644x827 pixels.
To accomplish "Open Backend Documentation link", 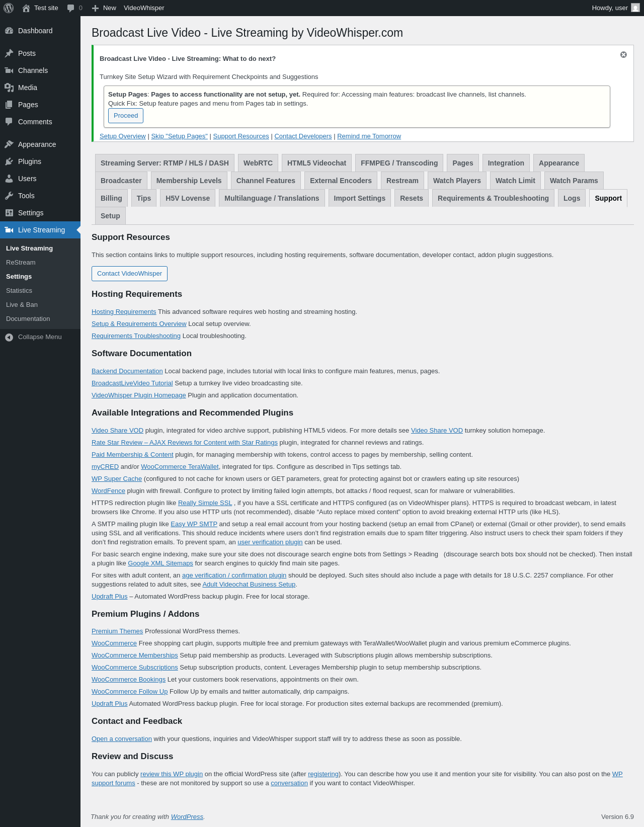I will click(127, 371).
